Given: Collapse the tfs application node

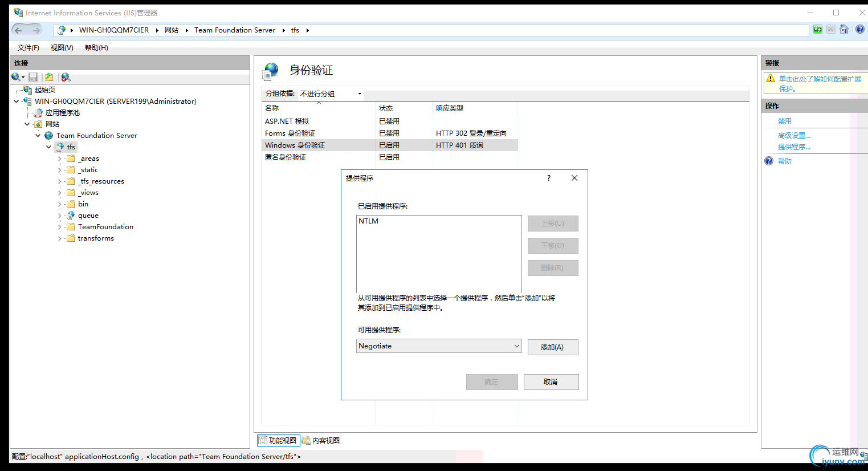Looking at the screenshot, I should (49, 147).
